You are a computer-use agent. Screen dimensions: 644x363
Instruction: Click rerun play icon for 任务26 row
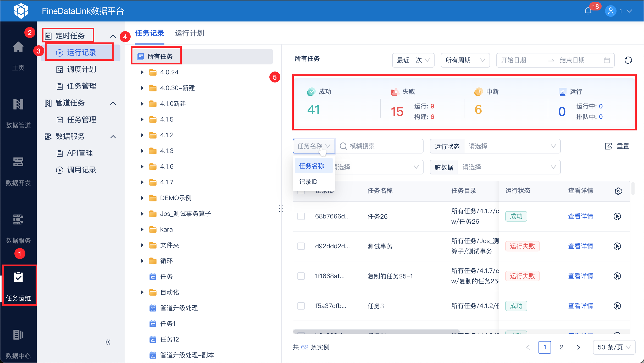click(617, 216)
